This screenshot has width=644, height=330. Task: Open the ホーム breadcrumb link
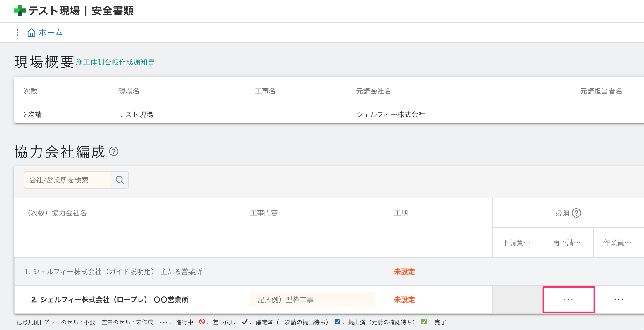pos(51,32)
